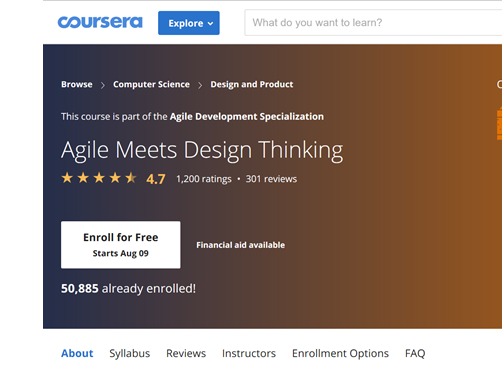The height and width of the screenshot is (376, 502).
Task: View the 301 reviews
Action: 271,179
